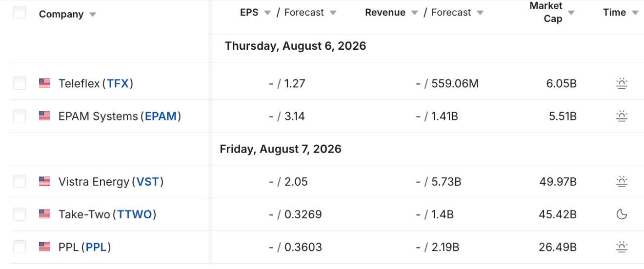This screenshot has height=269, width=644.
Task: Sort by Revenue column header
Action: coord(385,13)
